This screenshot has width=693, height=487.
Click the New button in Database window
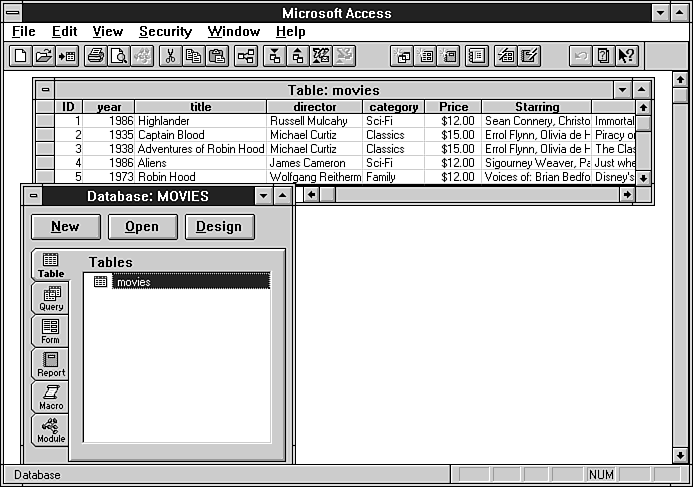click(66, 227)
